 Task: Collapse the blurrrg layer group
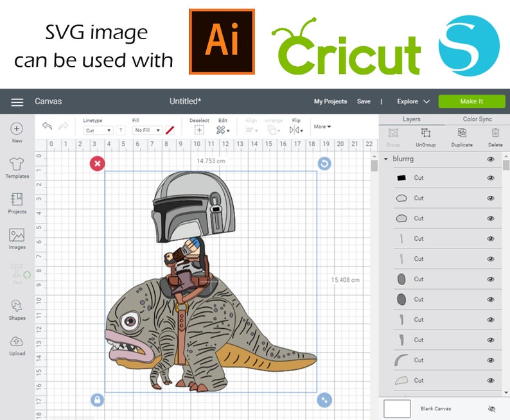coord(386,159)
